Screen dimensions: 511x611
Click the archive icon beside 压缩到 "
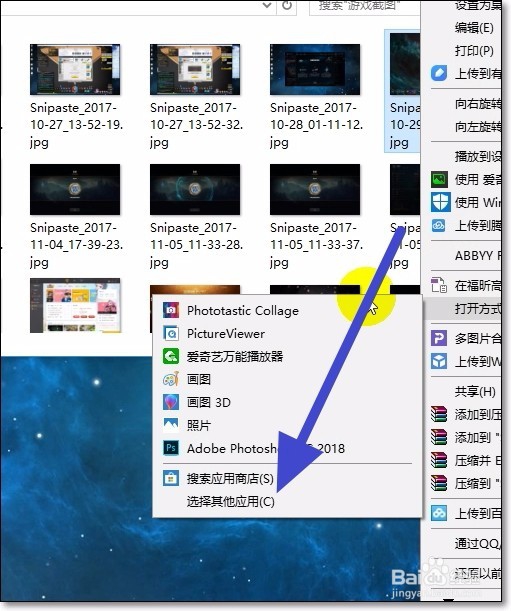point(439,483)
